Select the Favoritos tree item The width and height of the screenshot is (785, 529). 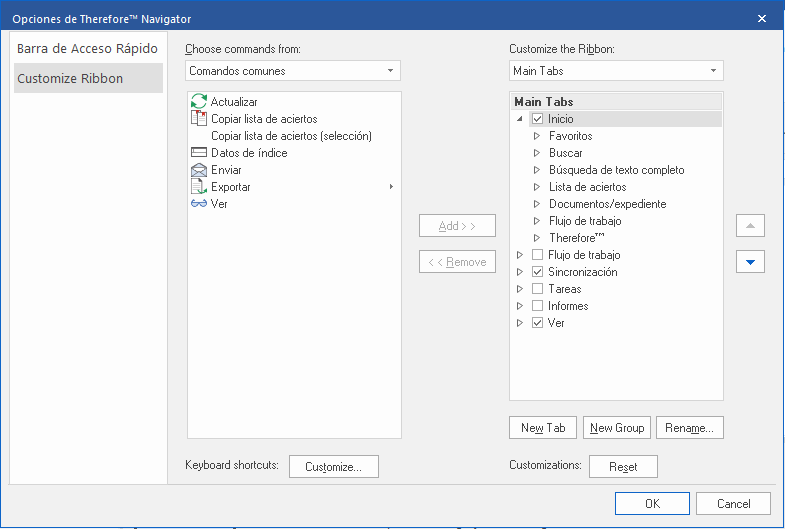571,136
